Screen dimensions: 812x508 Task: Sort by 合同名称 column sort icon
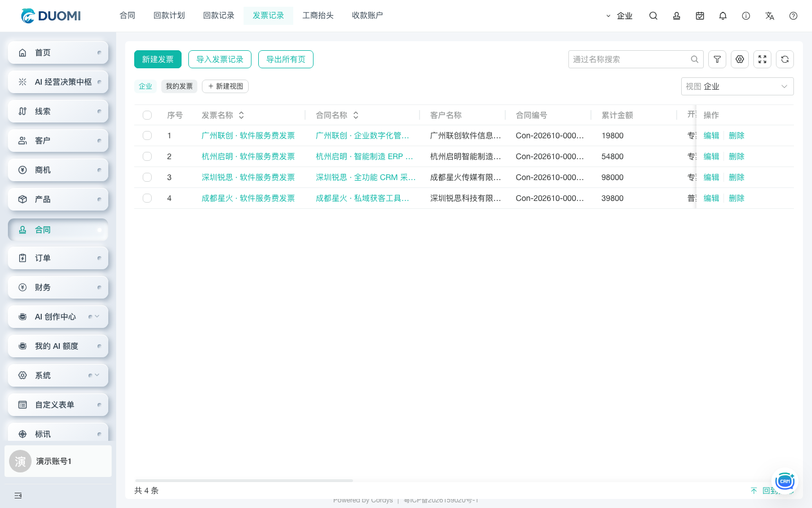tap(356, 115)
